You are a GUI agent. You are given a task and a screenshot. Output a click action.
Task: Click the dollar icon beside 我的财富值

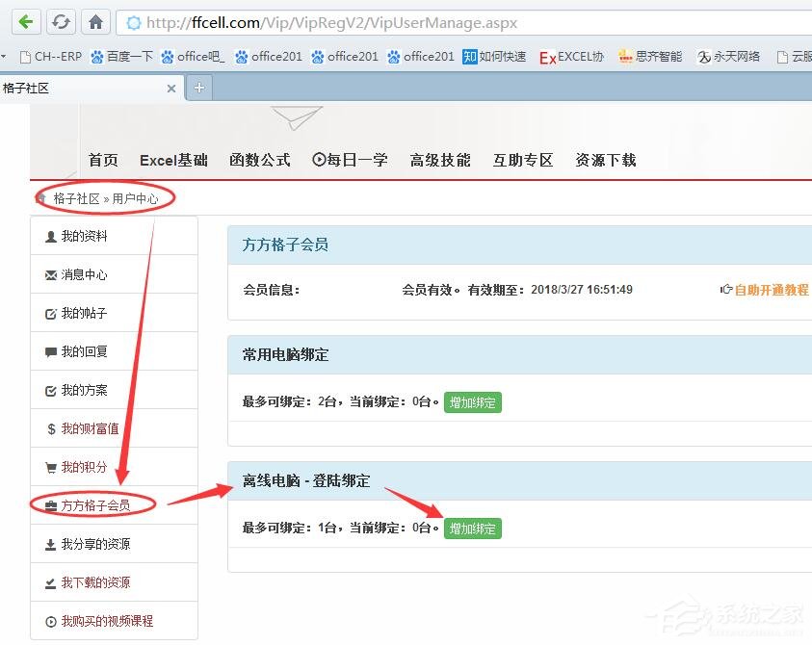click(x=52, y=427)
